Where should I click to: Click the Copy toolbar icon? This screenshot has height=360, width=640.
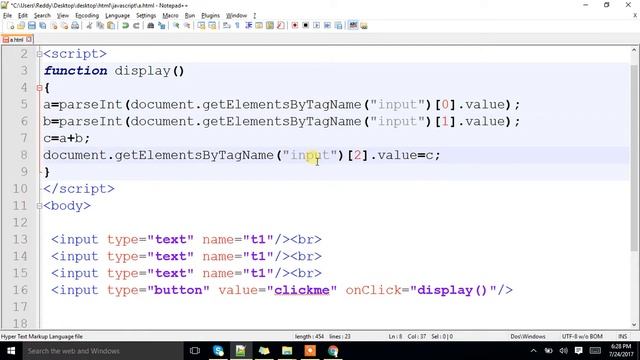pos(100,26)
